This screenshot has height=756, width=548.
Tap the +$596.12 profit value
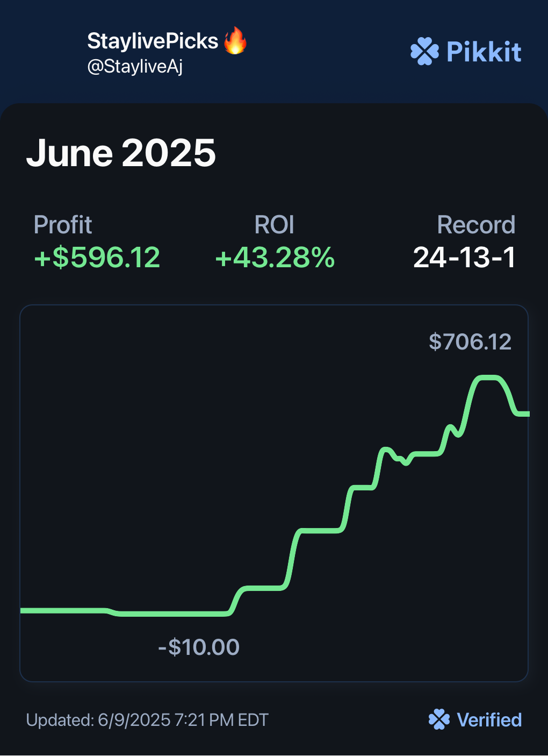coord(97,257)
